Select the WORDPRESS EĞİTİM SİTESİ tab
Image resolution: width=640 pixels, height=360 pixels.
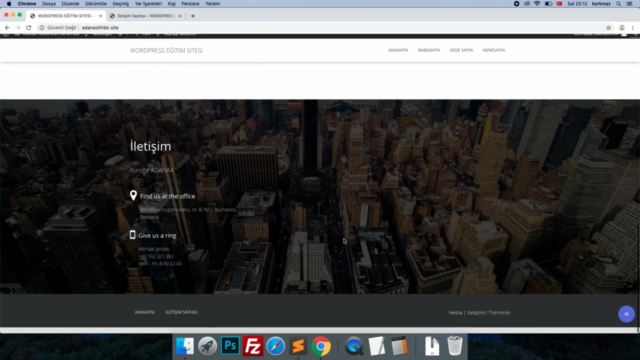point(65,16)
